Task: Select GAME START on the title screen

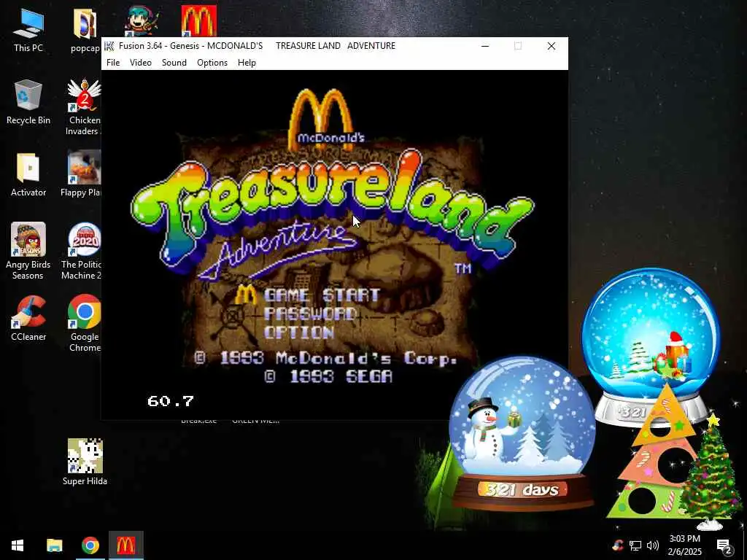Action: (x=322, y=295)
